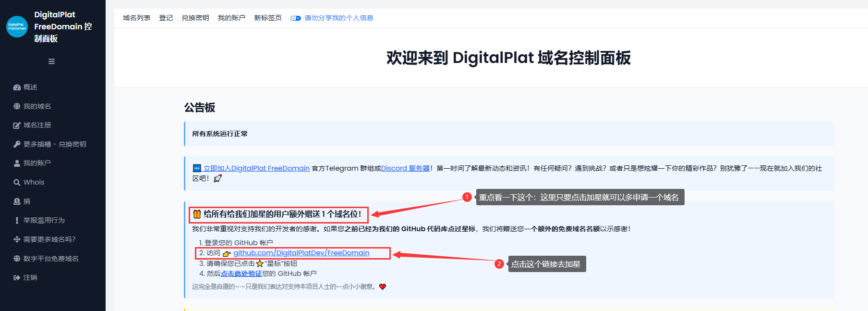Select Whois in sidebar
The width and height of the screenshot is (868, 311).
point(34,182)
